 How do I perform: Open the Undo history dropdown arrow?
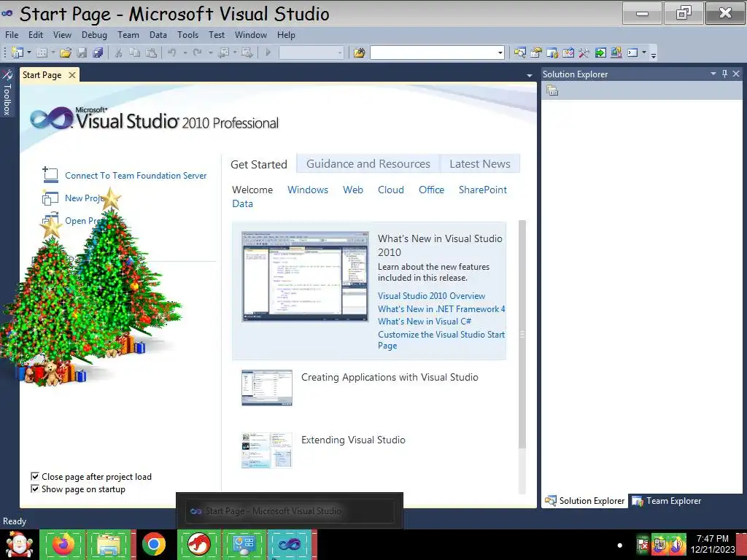click(x=185, y=52)
